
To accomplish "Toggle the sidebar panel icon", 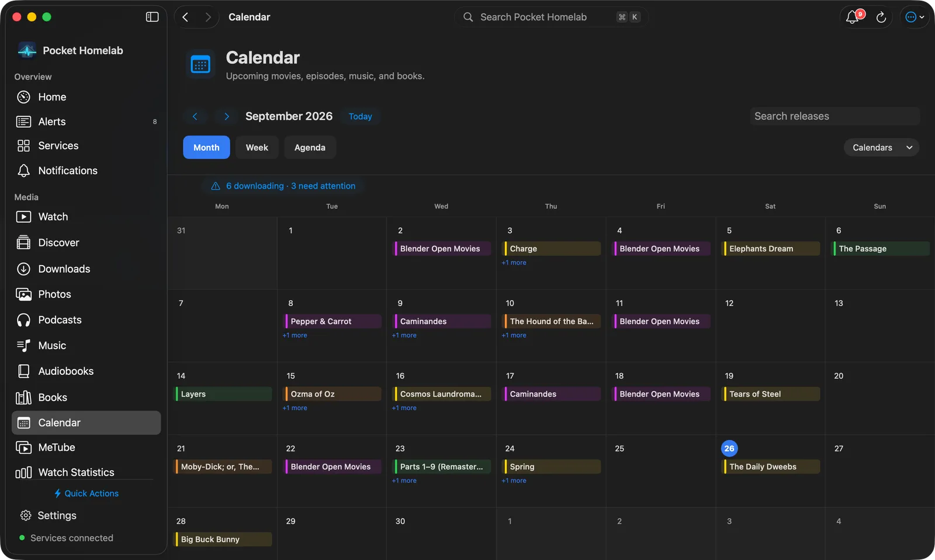I will click(x=152, y=17).
